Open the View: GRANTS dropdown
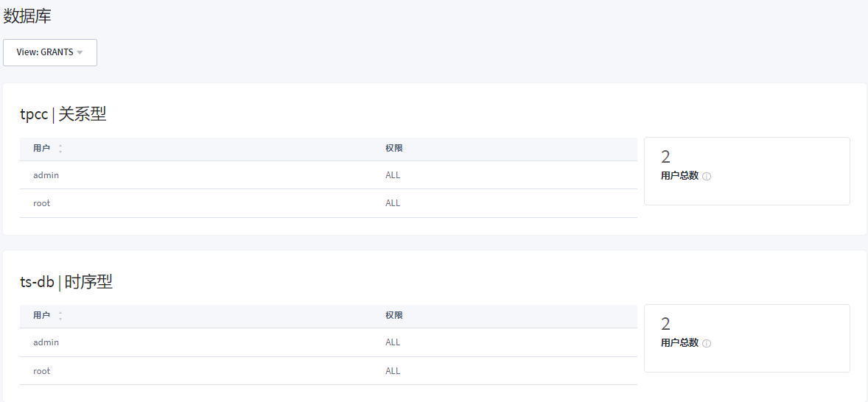Image resolution: width=868 pixels, height=402 pixels. coord(50,52)
